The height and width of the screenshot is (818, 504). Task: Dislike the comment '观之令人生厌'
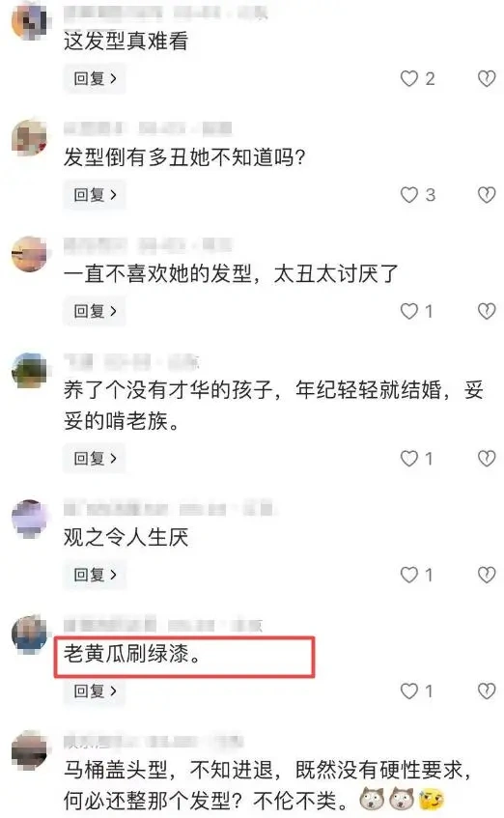pyautogui.click(x=487, y=575)
